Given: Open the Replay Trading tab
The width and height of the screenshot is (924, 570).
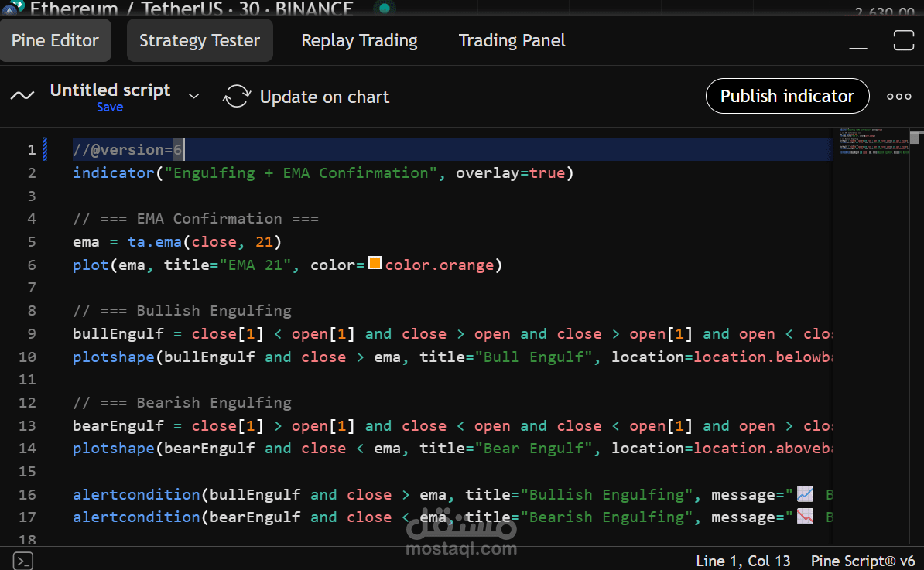Looking at the screenshot, I should pos(360,41).
